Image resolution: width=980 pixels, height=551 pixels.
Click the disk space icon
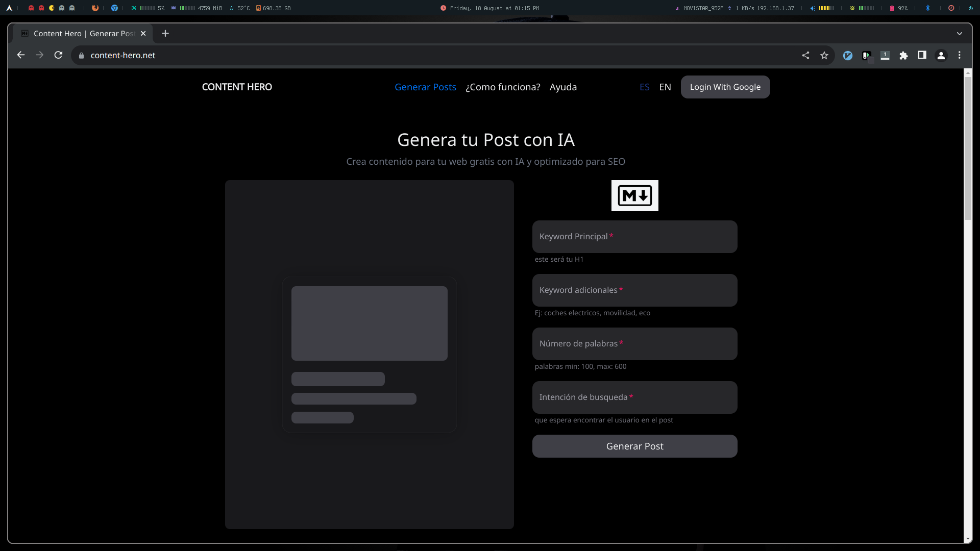coord(258,8)
